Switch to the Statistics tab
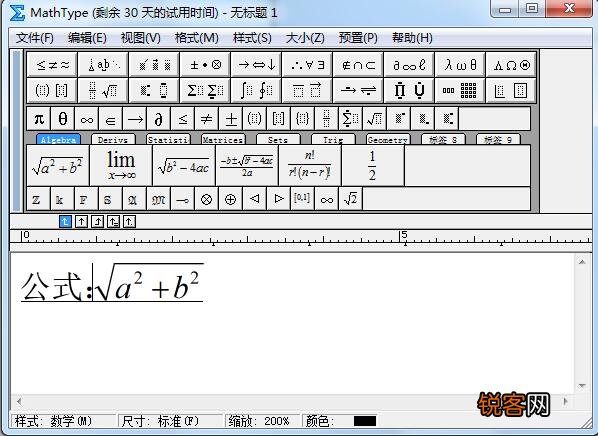 pos(168,140)
